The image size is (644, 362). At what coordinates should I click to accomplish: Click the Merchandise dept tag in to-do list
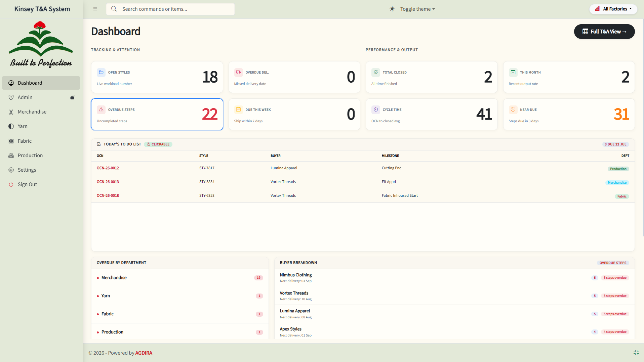click(x=617, y=183)
